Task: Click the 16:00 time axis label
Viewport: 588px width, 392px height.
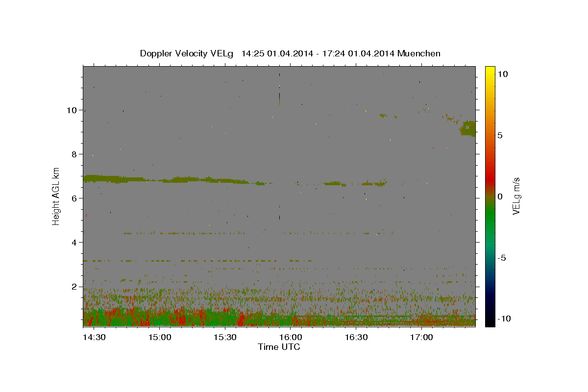Action: [x=290, y=337]
